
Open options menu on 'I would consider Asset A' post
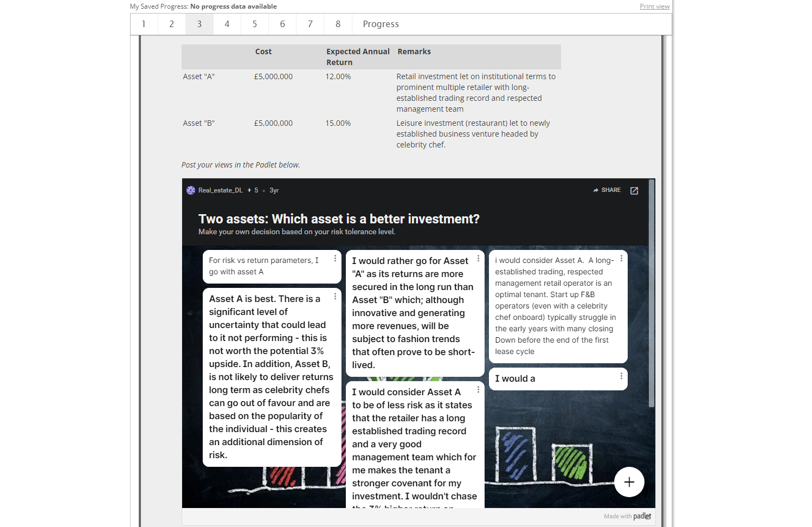pyautogui.click(x=478, y=389)
